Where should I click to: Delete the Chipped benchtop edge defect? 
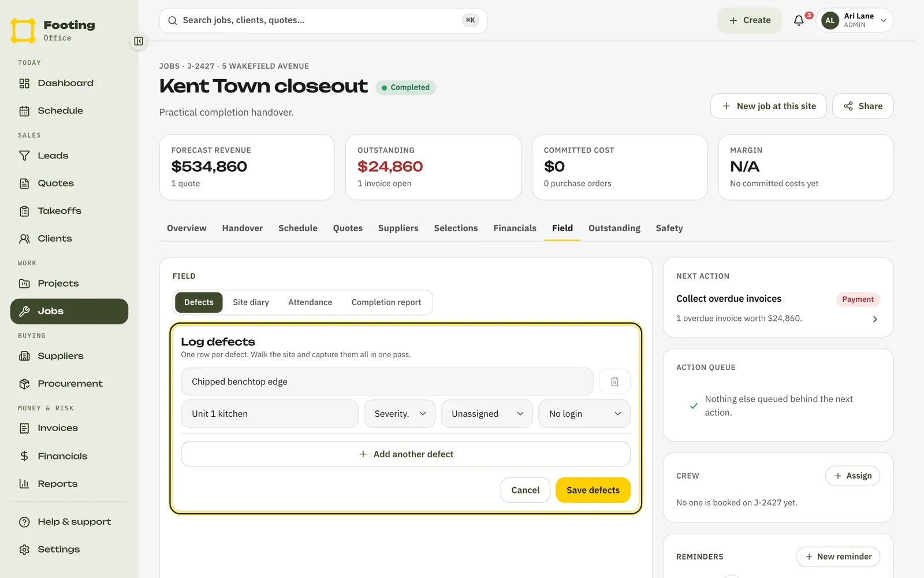coord(614,381)
